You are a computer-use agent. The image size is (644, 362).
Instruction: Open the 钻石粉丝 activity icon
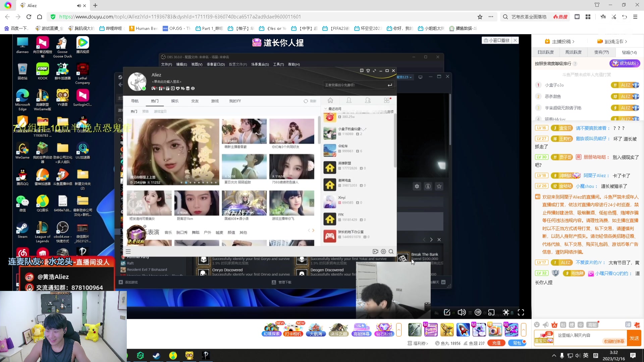coord(384,330)
